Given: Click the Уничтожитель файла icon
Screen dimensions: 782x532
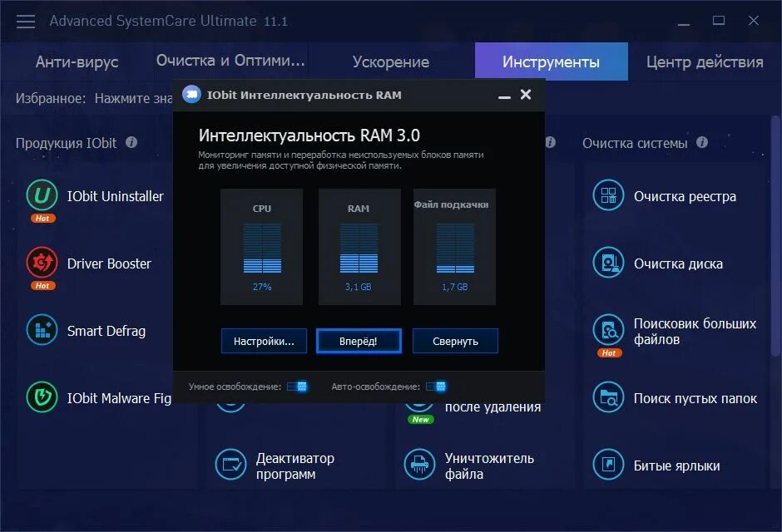Looking at the screenshot, I should pyautogui.click(x=419, y=465).
